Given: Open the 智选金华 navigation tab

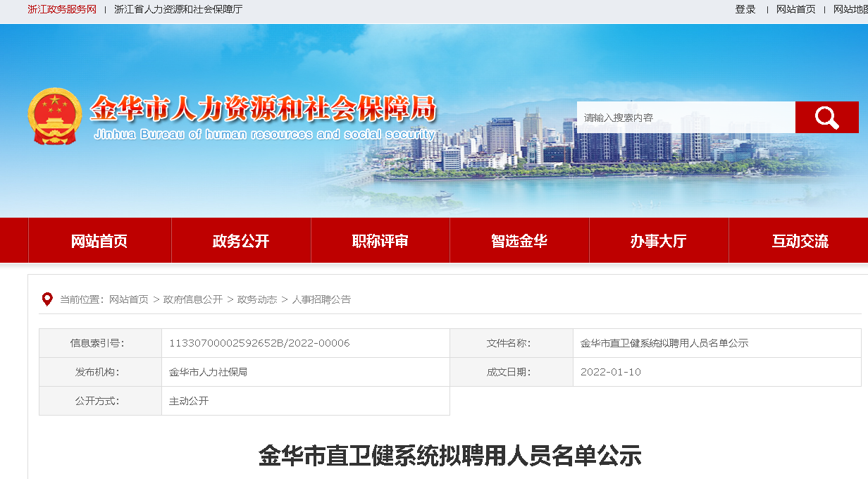Looking at the screenshot, I should (519, 241).
